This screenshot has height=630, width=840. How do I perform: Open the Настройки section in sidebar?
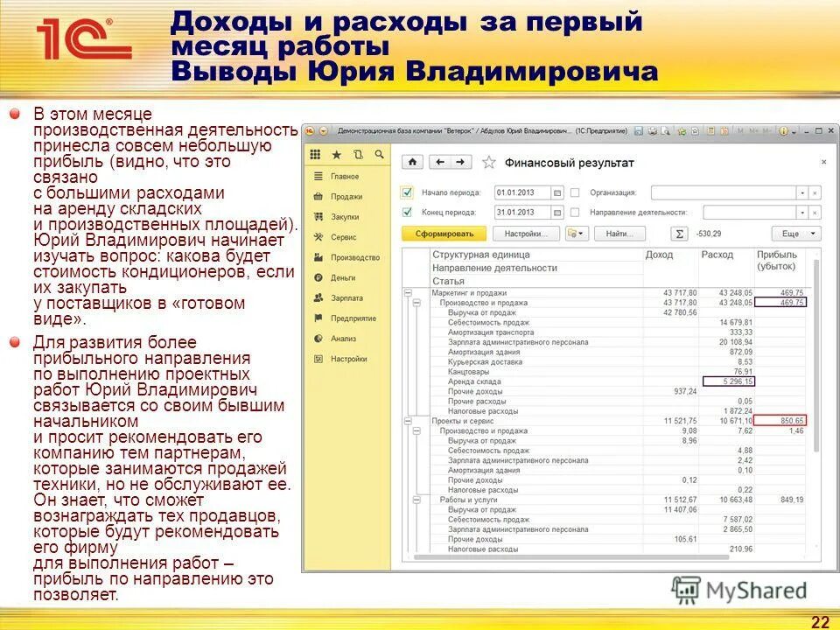point(341,357)
